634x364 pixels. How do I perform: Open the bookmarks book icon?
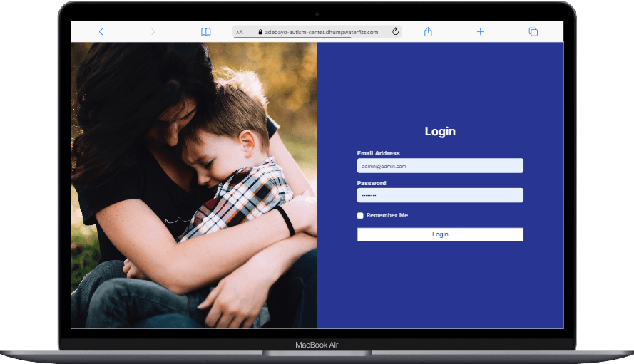pyautogui.click(x=205, y=32)
